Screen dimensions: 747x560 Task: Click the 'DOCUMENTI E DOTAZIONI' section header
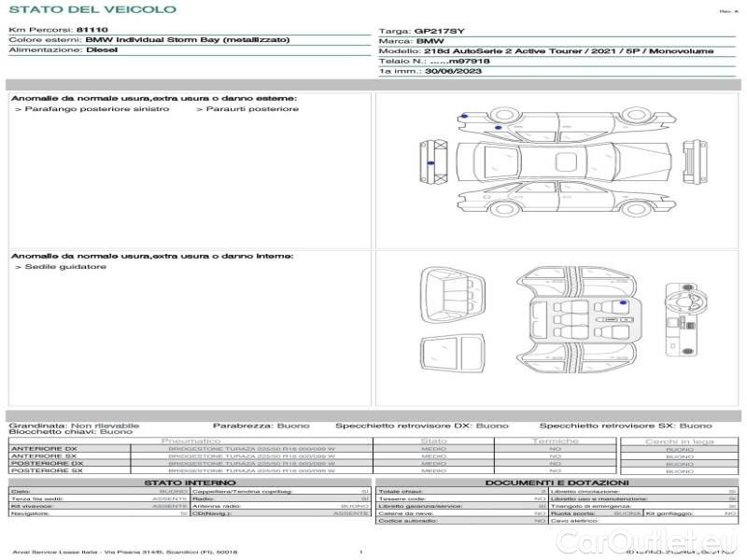[557, 483]
